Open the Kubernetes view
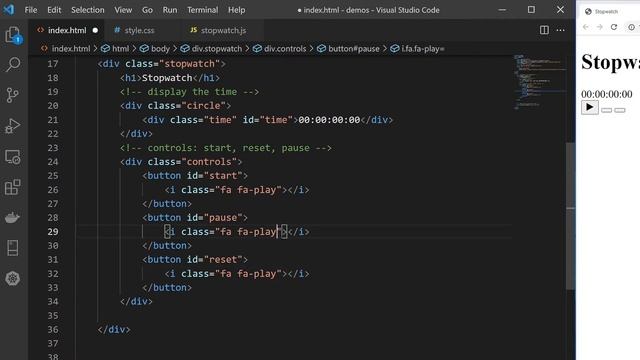 click(x=13, y=278)
